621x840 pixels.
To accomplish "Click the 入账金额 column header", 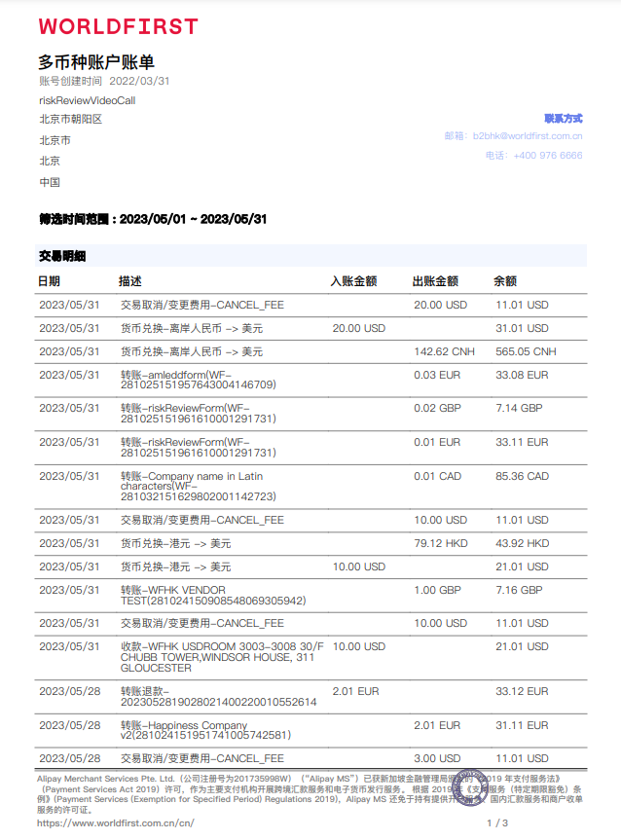I will (353, 281).
